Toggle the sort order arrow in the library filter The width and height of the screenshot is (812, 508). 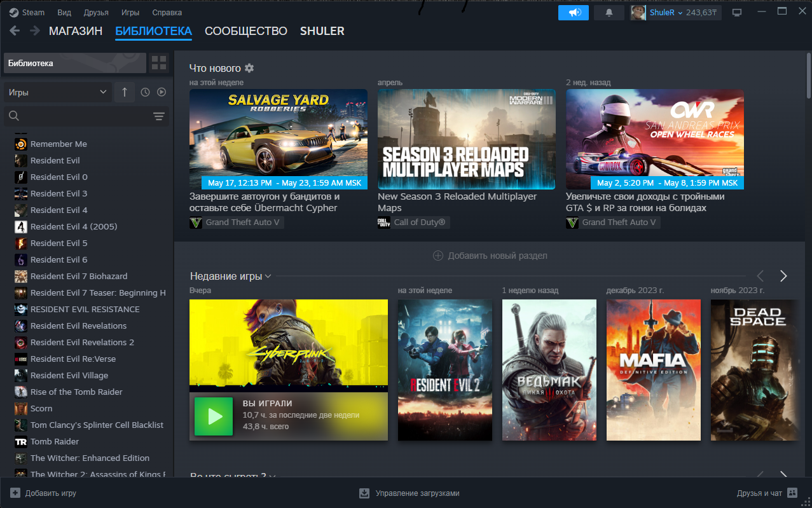[x=124, y=92]
